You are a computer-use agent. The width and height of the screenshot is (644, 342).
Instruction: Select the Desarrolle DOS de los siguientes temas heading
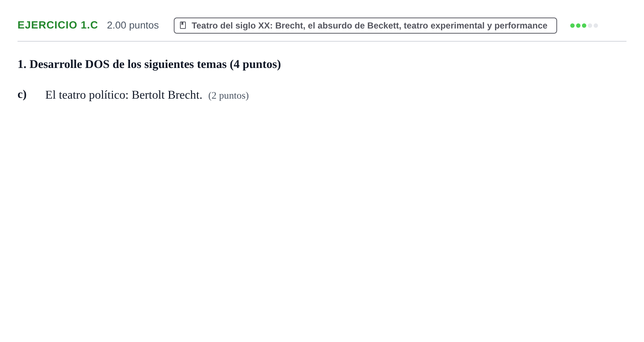149,64
